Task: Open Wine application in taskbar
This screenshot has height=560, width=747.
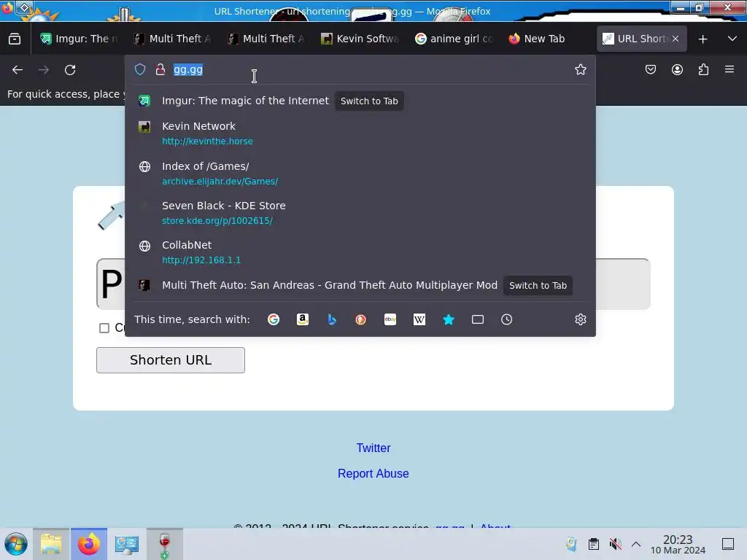Action: (x=164, y=544)
